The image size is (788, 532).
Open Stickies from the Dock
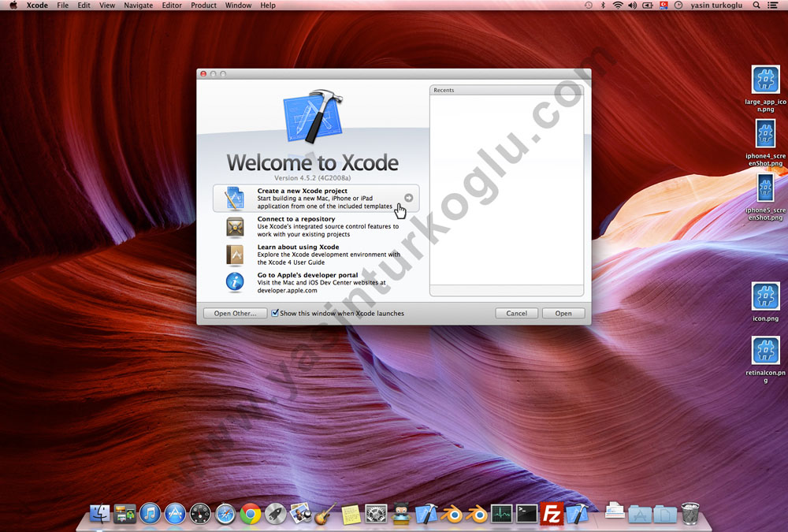[x=351, y=514]
